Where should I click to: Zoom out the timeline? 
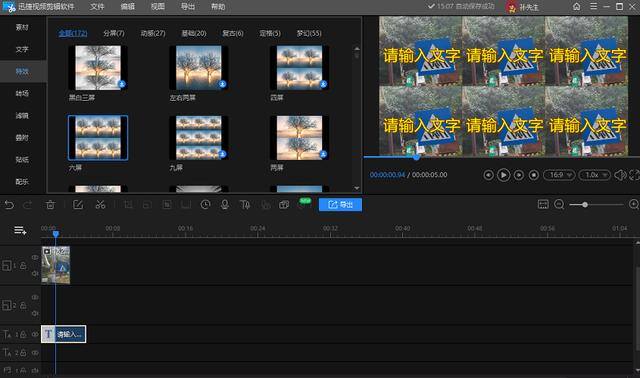pyautogui.click(x=559, y=205)
